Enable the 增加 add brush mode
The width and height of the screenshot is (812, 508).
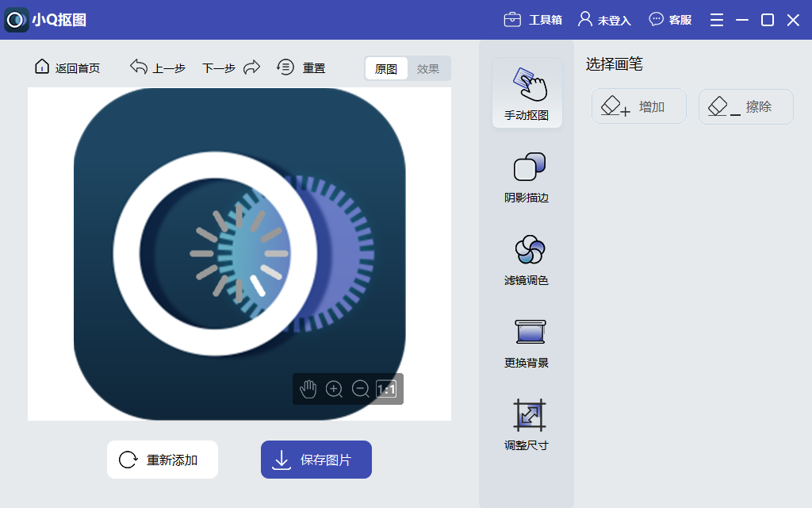[x=638, y=106]
